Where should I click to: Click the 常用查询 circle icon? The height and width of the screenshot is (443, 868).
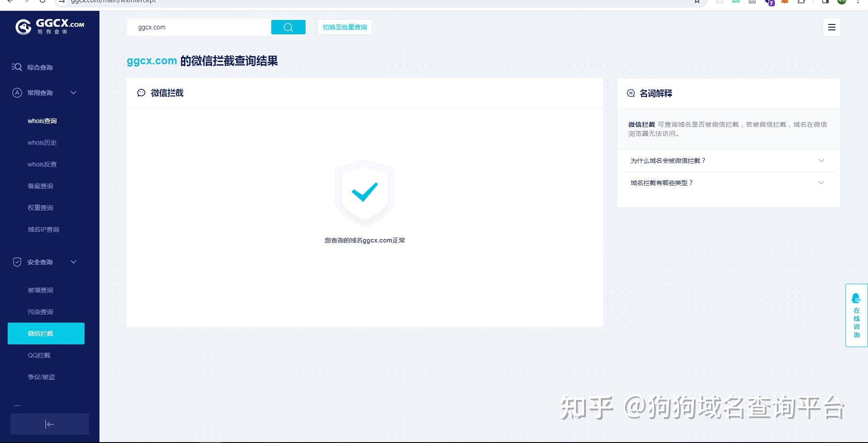click(x=17, y=93)
